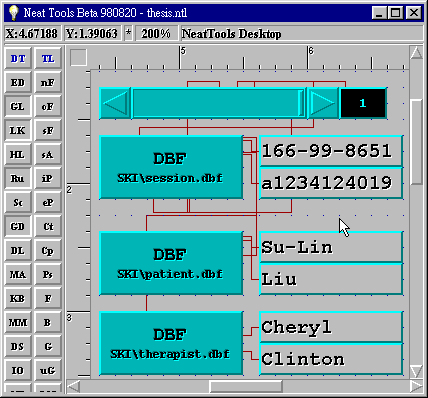The width and height of the screenshot is (428, 398).
Task: Click the sF tool button
Action: click(x=48, y=130)
